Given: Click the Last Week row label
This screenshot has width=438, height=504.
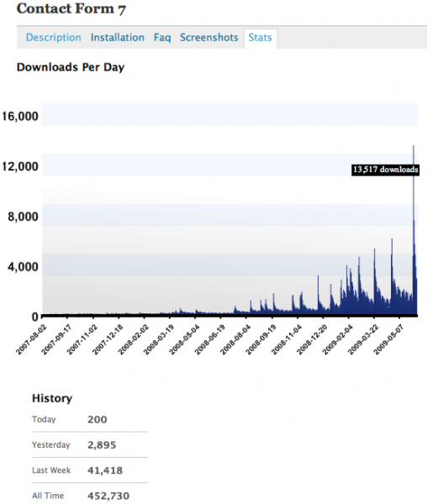Looking at the screenshot, I should pos(51,470).
